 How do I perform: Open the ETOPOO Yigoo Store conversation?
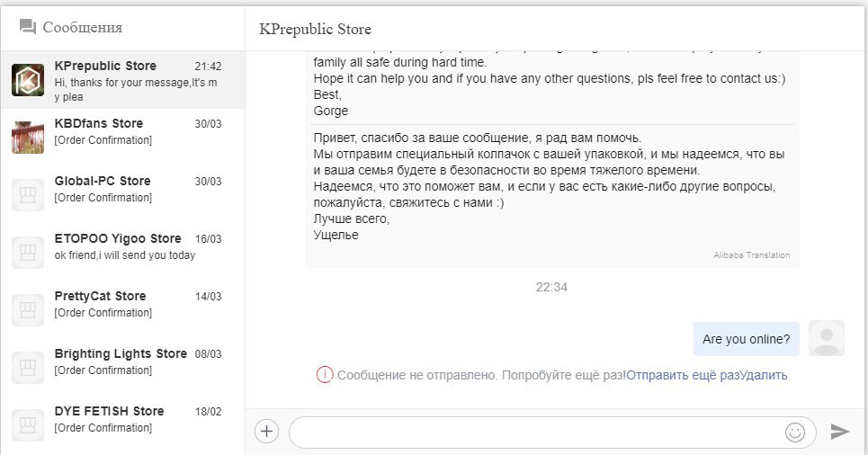tap(122, 253)
